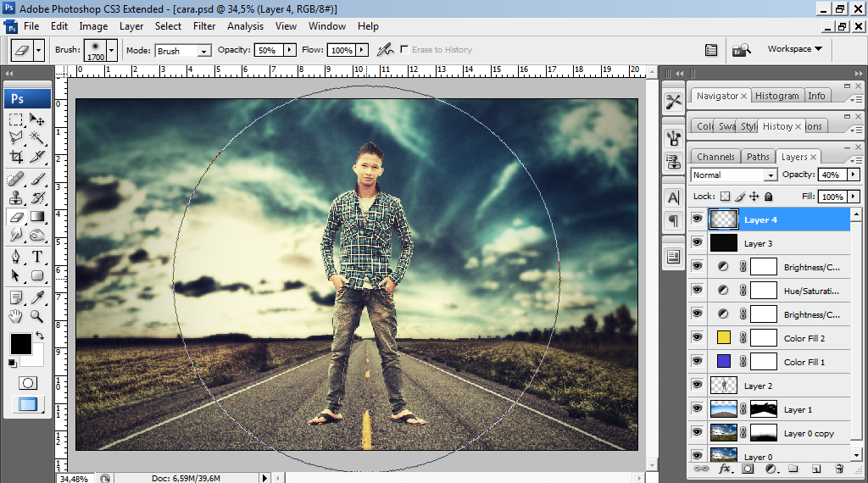This screenshot has height=483, width=868.
Task: Reset to default foreground/background colors
Action: pyautogui.click(x=12, y=363)
